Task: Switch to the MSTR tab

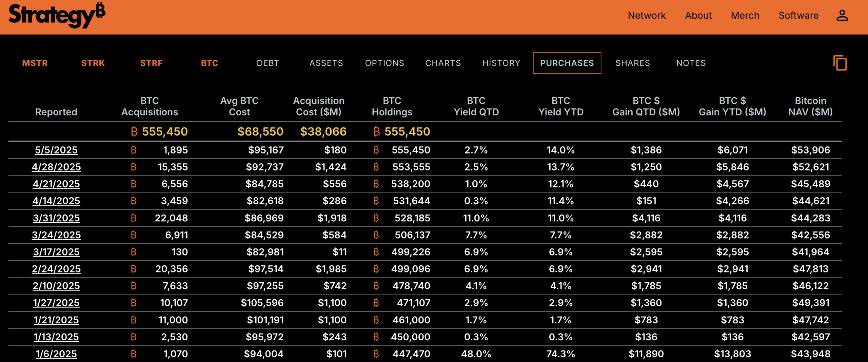Action: (x=35, y=63)
